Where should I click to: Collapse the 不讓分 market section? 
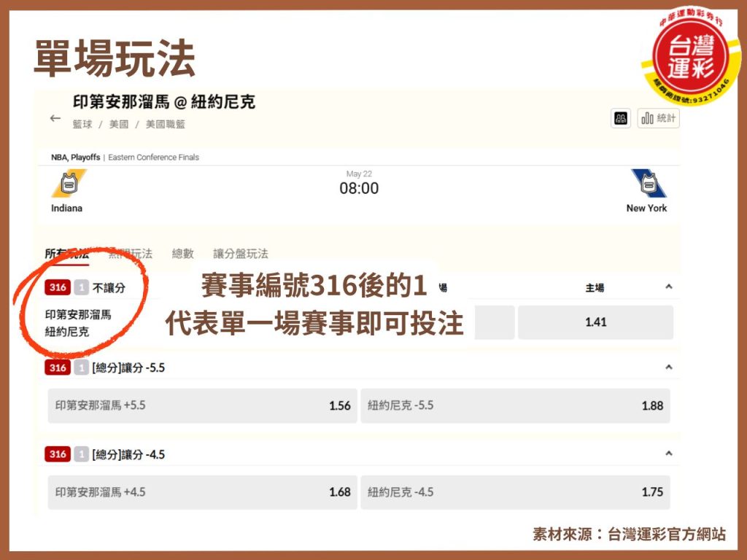pos(669,287)
